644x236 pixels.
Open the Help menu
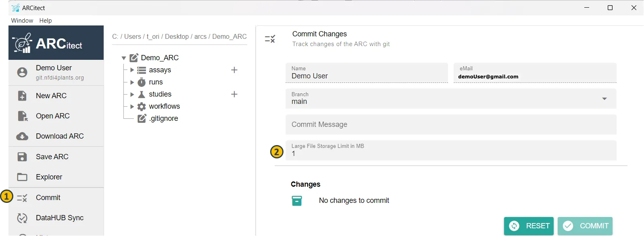46,21
